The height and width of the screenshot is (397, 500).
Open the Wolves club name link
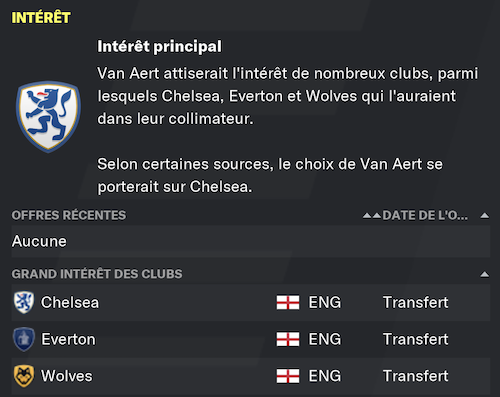click(67, 376)
